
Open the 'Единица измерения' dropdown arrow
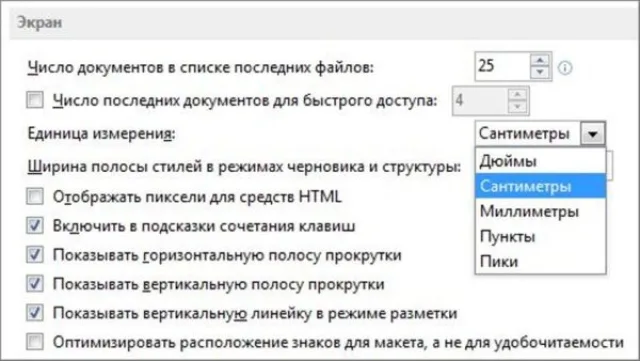click(x=593, y=134)
